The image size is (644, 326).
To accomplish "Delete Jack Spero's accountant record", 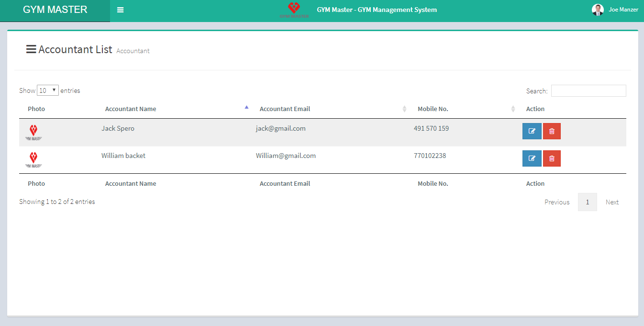I will pos(552,131).
